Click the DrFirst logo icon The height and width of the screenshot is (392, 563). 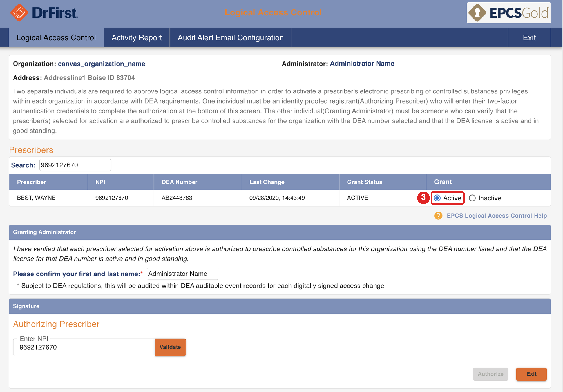pyautogui.click(x=19, y=13)
